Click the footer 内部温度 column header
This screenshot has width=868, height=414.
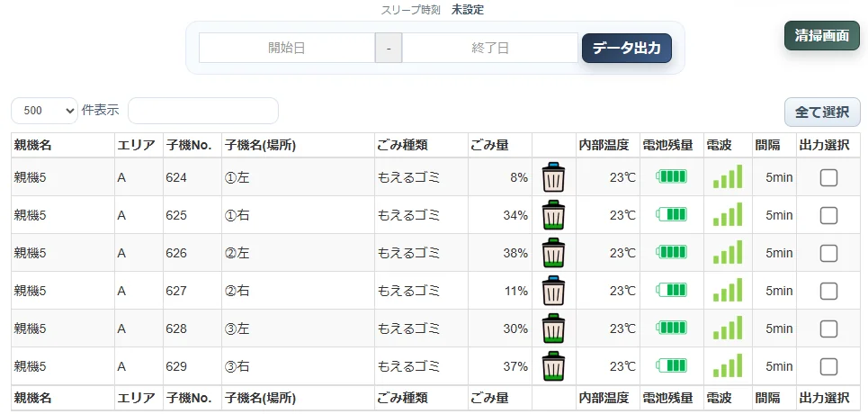pyautogui.click(x=608, y=398)
